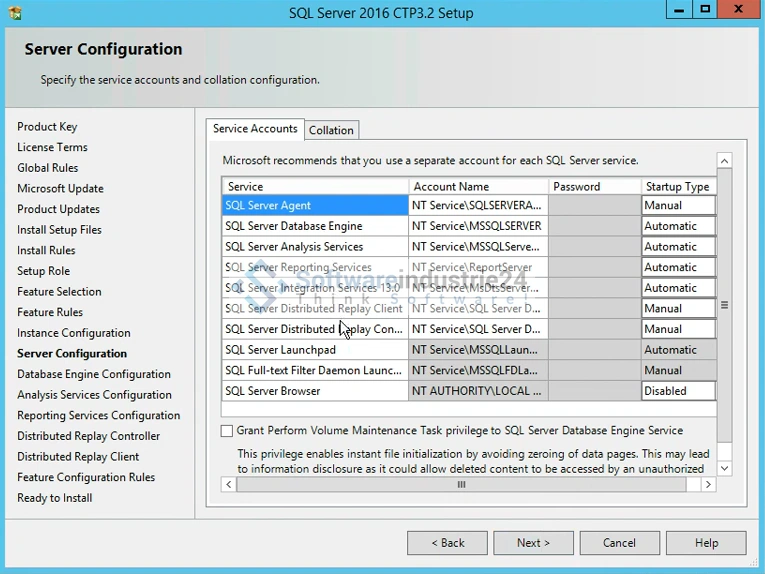Screen dimensions: 765x574
Task: Click the horizontal scrollbar right arrow
Action: [708, 485]
